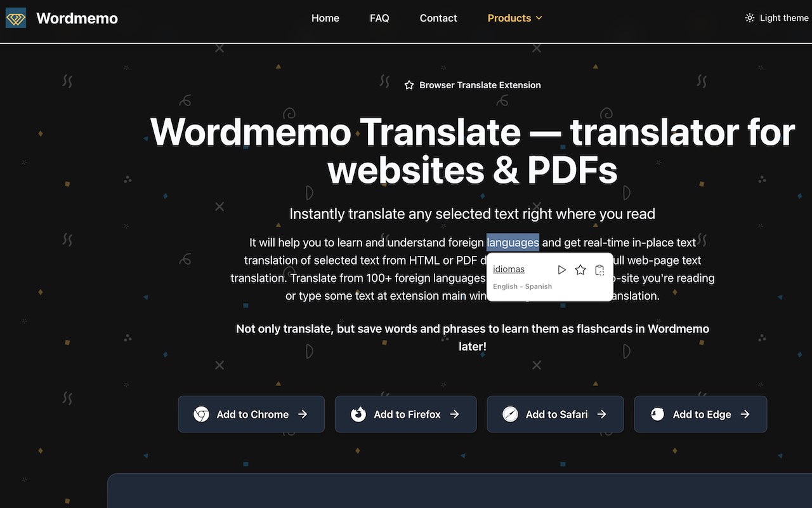Image resolution: width=812 pixels, height=508 pixels.
Task: Click the Add to Chrome button
Action: click(x=251, y=414)
